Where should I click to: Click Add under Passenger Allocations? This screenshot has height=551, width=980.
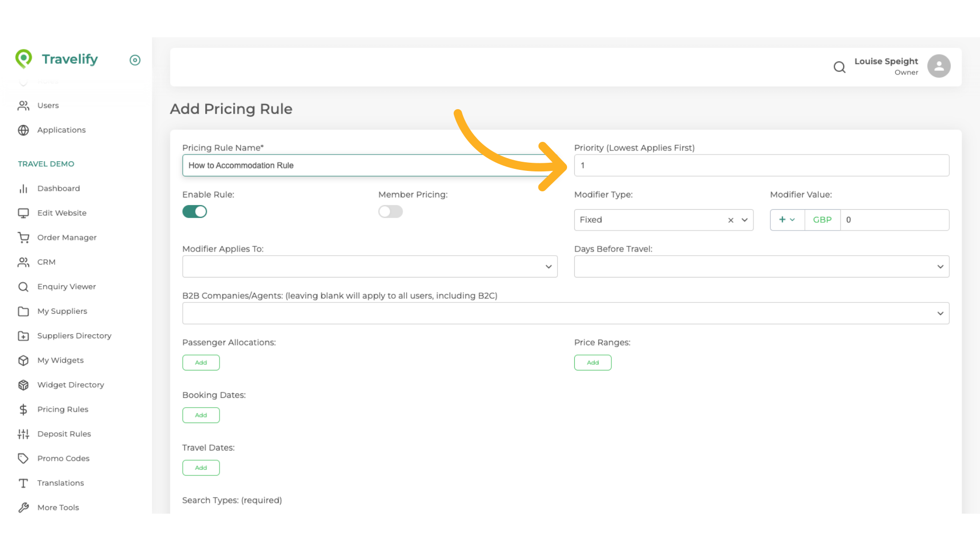click(201, 363)
